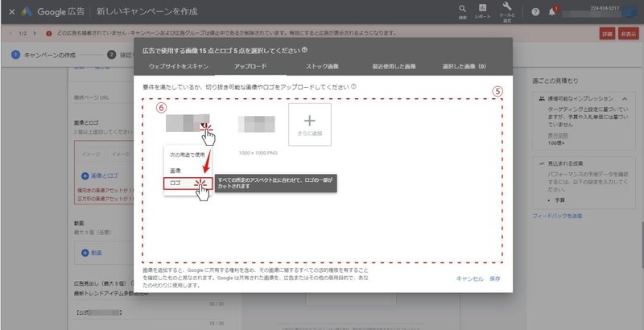Select step 1 キャンペーンの作成

(43, 55)
